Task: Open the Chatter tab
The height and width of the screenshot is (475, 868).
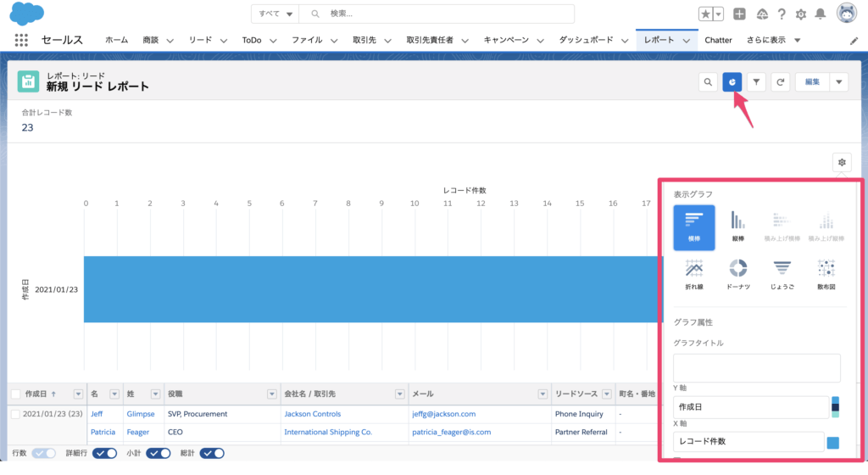Action: (x=718, y=40)
